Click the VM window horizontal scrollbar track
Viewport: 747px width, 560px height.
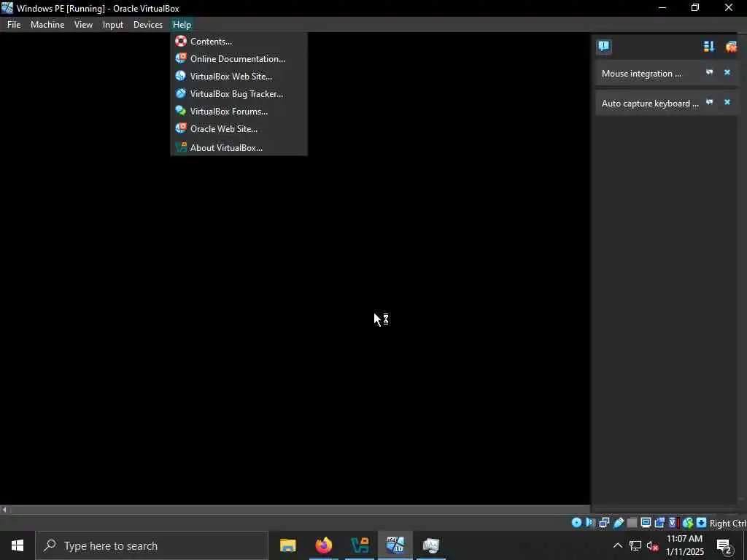tap(299, 510)
